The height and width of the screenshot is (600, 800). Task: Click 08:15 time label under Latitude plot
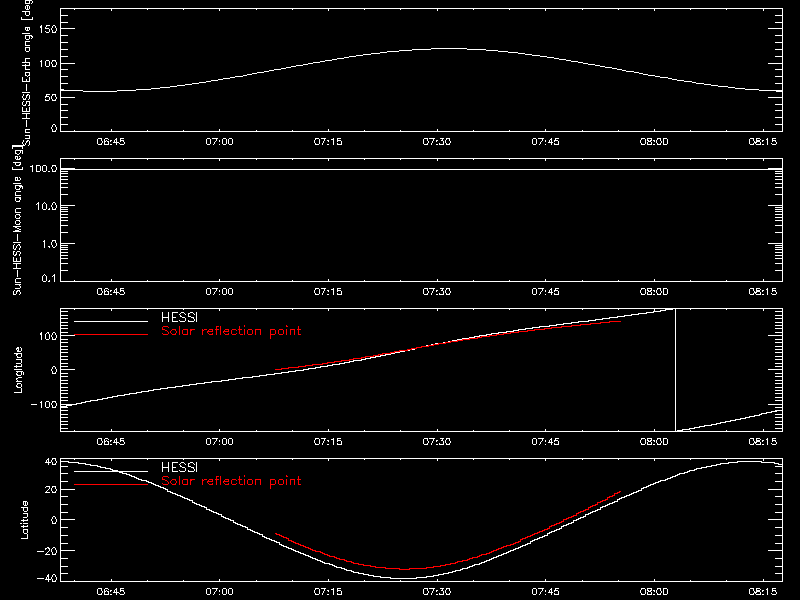(763, 592)
